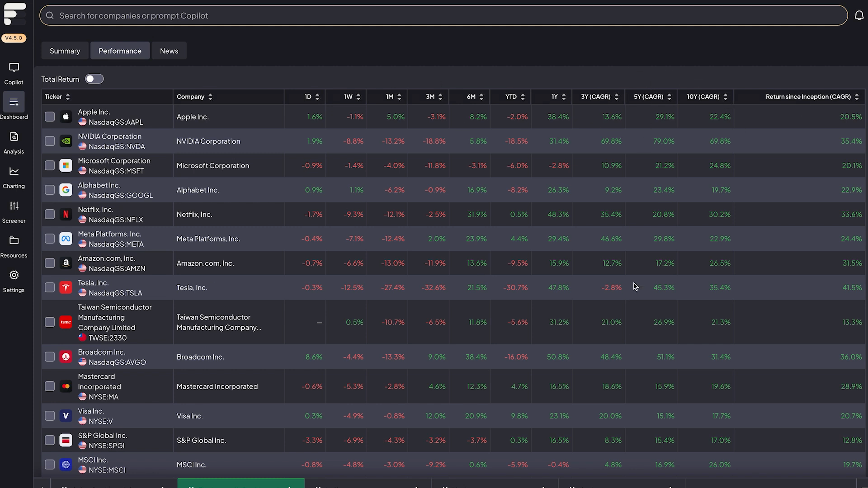Open the Resources folder icon
This screenshot has width=868, height=488.
(x=14, y=240)
